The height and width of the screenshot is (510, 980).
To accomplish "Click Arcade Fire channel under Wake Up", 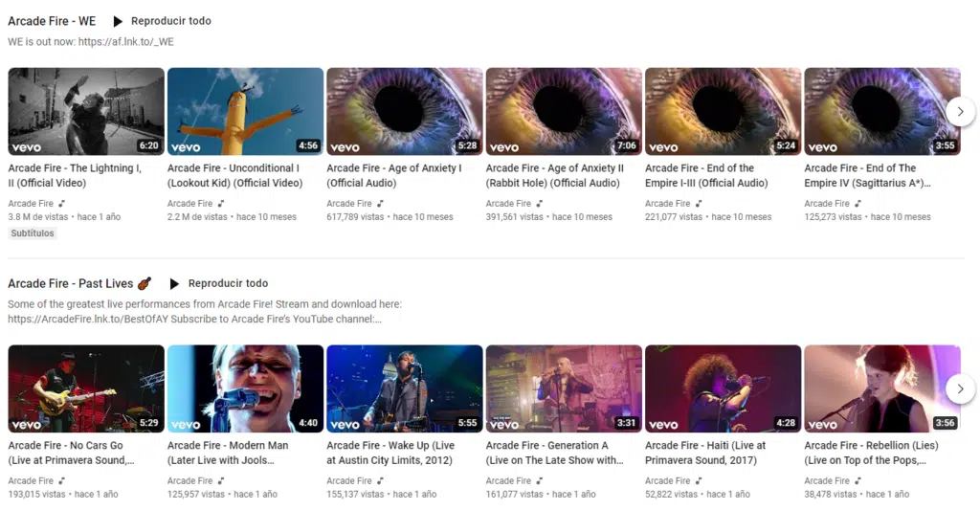I will [349, 481].
